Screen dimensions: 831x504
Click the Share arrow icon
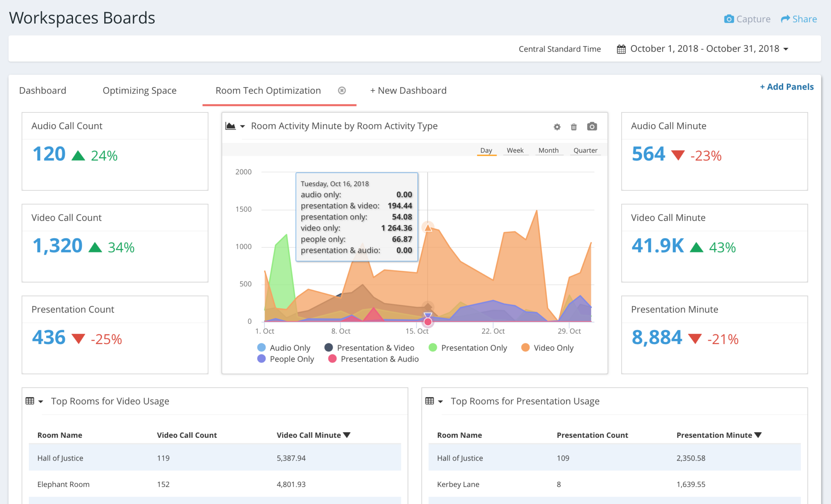(x=786, y=19)
